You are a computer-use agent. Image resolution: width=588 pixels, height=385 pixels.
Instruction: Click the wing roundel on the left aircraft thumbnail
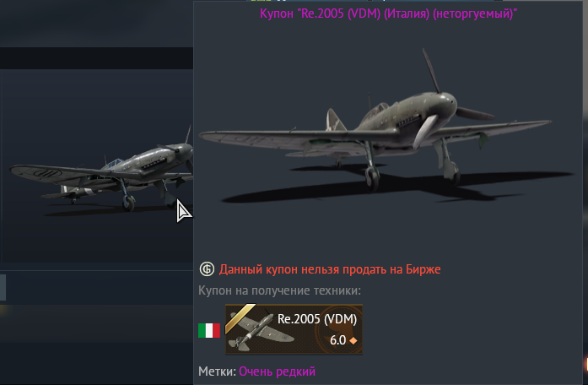47,172
